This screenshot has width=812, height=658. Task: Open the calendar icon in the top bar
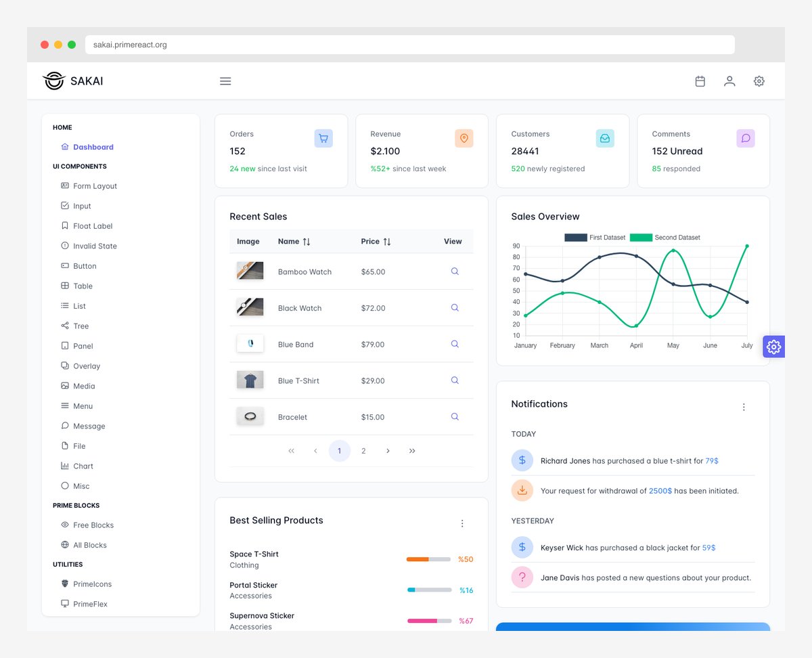700,81
